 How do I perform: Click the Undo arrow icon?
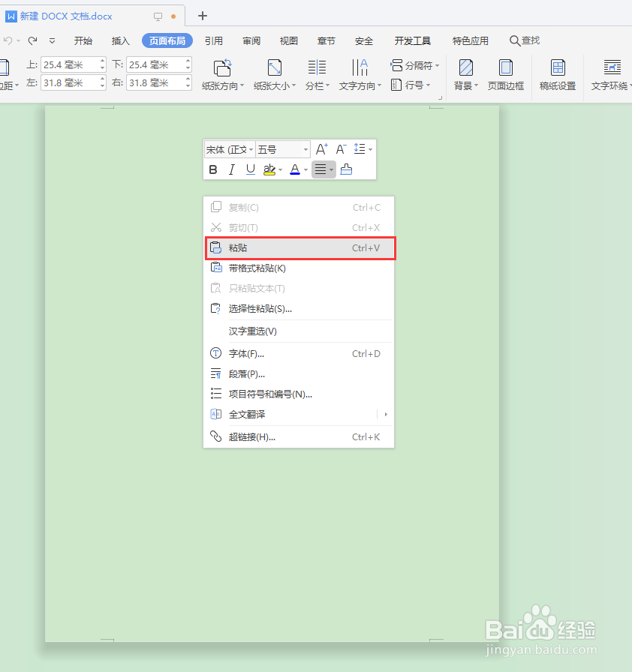8,40
